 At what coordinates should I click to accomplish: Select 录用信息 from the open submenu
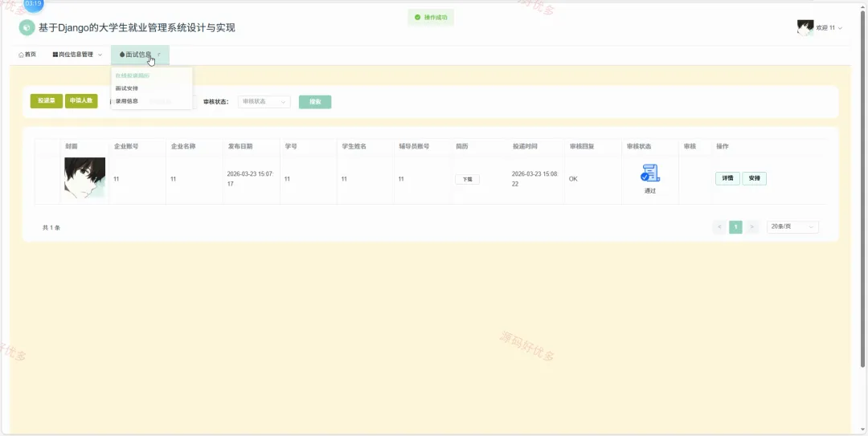point(127,101)
